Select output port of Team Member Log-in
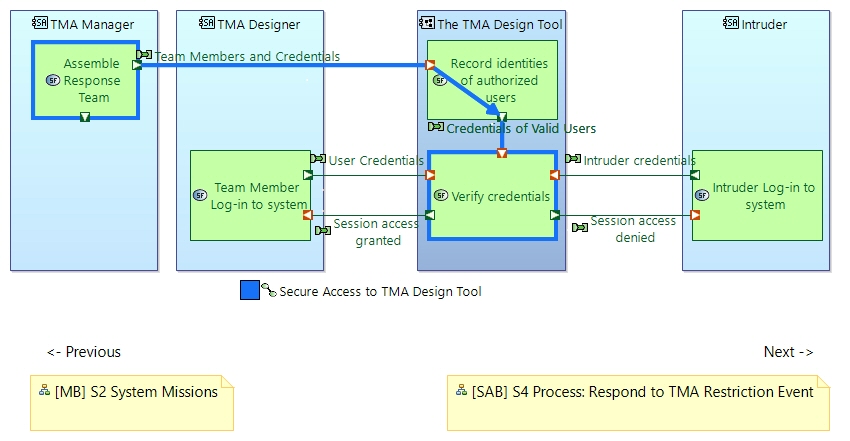Image resolution: width=850 pixels, height=441 pixels. (x=308, y=175)
